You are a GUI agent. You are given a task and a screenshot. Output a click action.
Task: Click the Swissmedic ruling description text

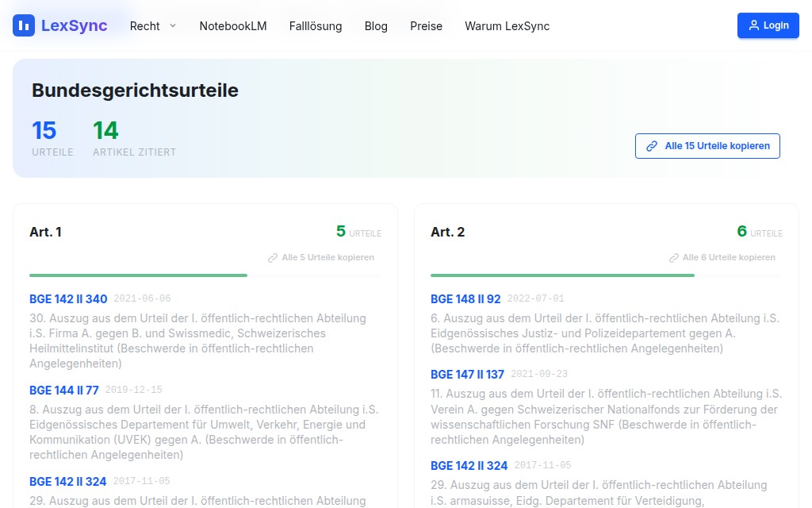[197, 341]
